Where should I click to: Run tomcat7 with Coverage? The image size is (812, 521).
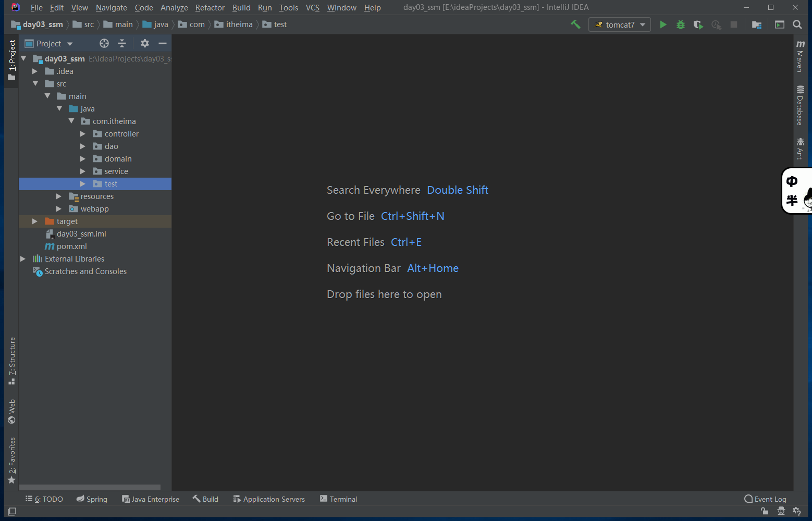coord(698,24)
